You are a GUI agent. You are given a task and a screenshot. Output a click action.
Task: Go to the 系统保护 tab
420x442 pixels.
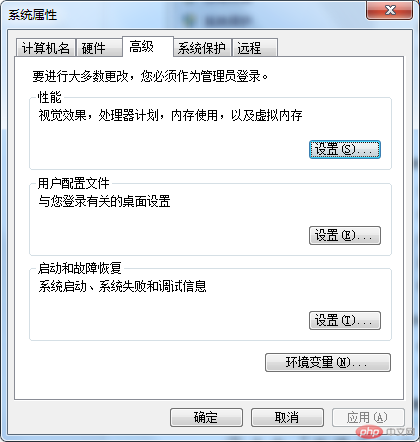click(x=202, y=48)
